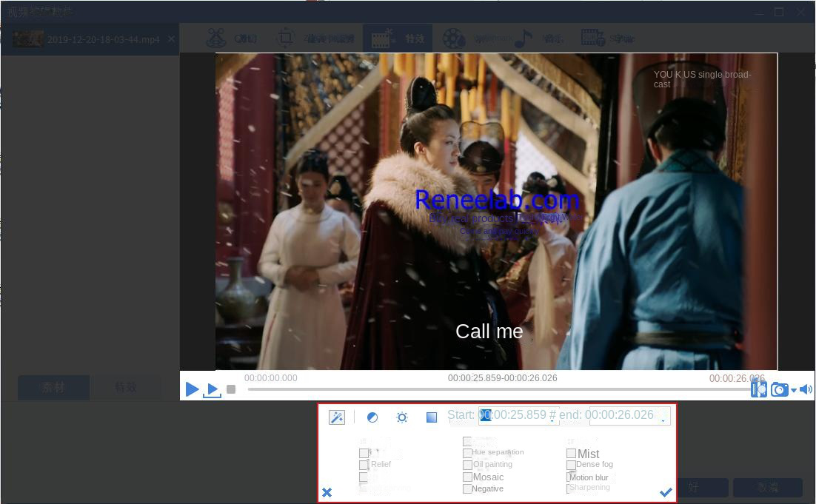This screenshot has height=504, width=816.
Task: Open the contrast adjustment icon
Action: pos(372,417)
